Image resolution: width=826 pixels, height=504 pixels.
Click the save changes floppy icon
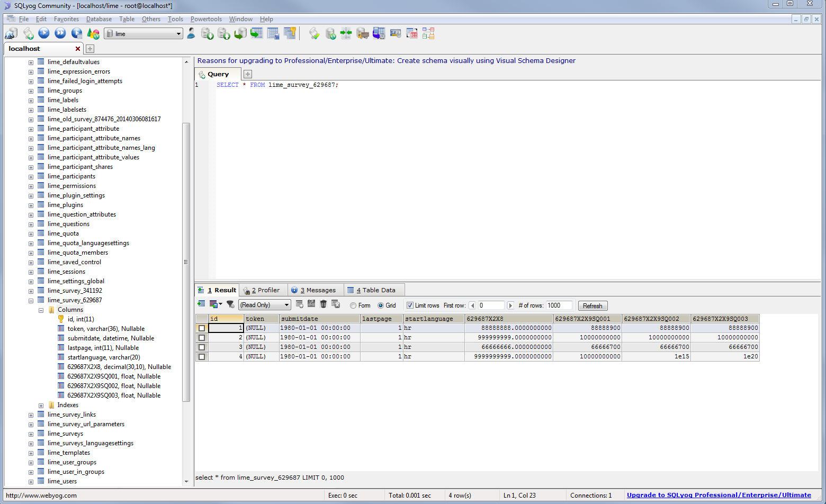[x=311, y=304]
